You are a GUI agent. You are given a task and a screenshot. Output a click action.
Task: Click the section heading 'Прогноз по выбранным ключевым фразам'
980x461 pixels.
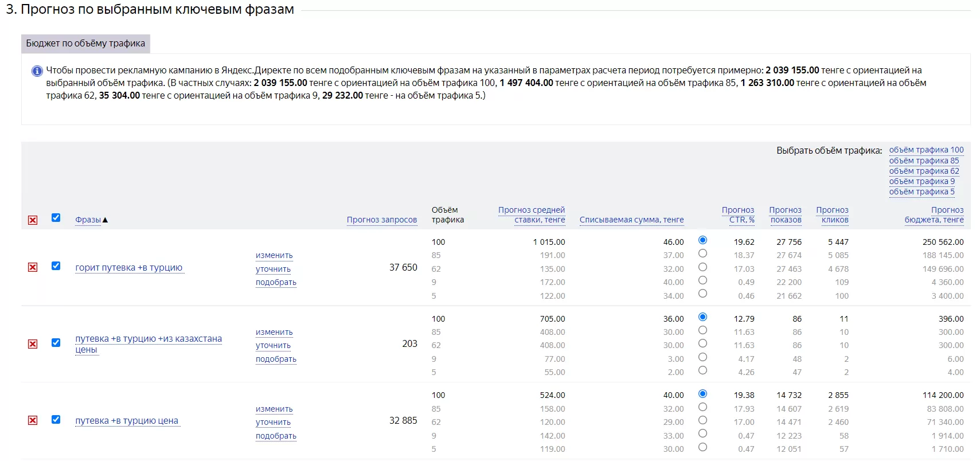pos(157,9)
